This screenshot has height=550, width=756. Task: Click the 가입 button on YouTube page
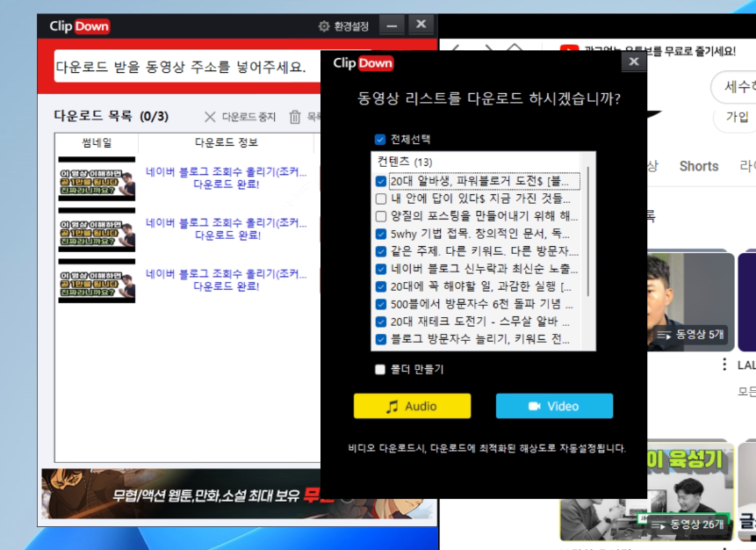pyautogui.click(x=738, y=116)
